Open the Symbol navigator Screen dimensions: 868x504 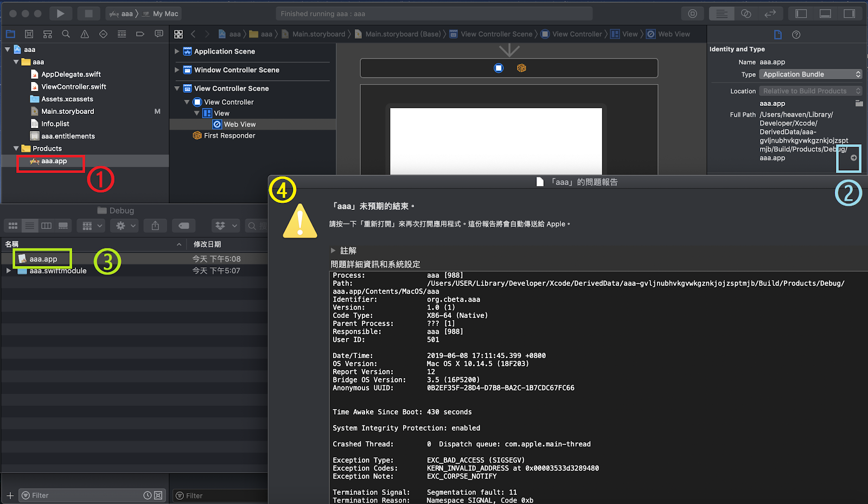pyautogui.click(x=48, y=34)
